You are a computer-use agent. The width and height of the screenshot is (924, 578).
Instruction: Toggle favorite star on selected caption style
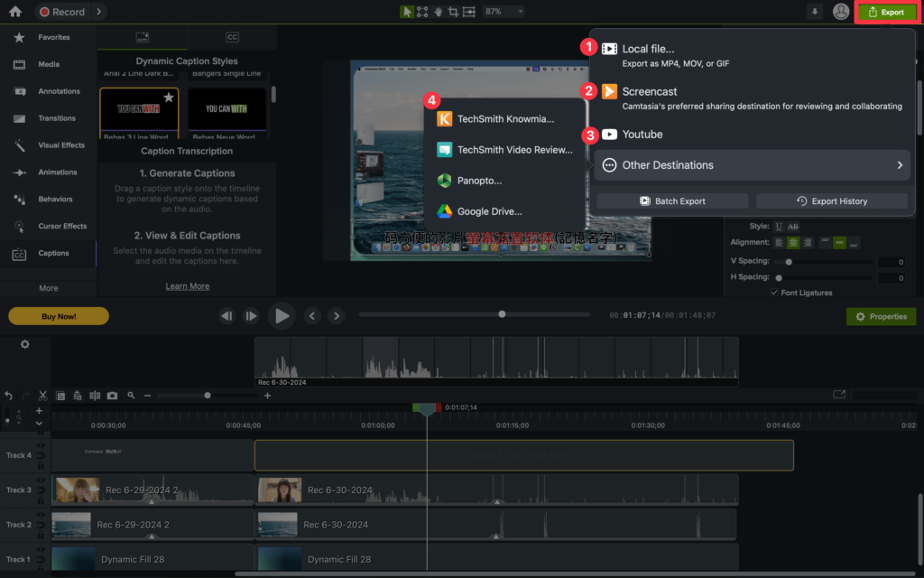click(169, 98)
